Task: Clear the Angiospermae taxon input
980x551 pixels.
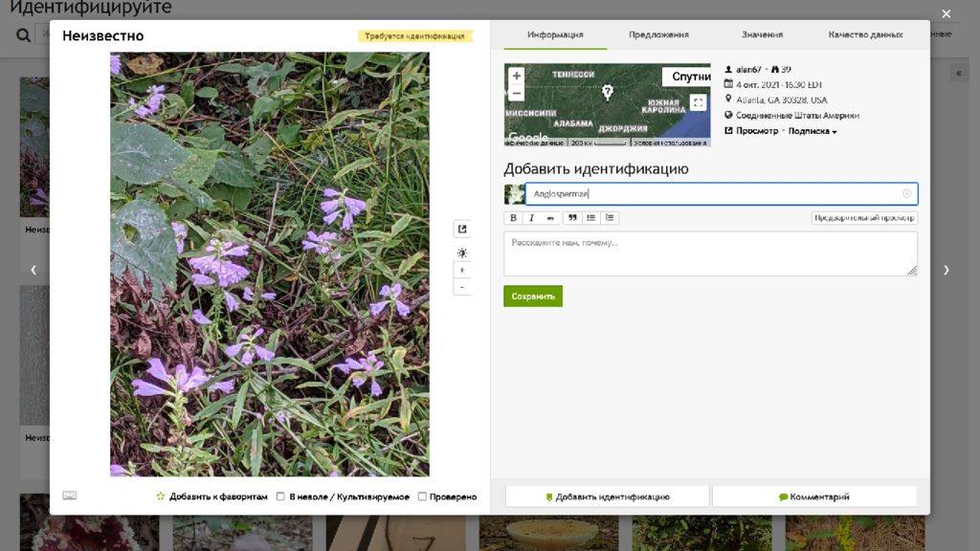Action: point(907,193)
